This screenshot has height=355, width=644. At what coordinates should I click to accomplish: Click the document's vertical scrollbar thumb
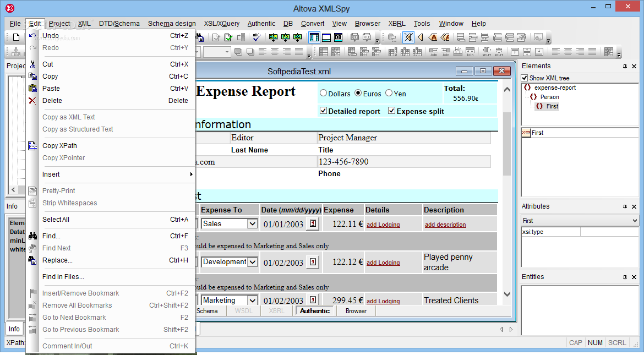coord(507,144)
